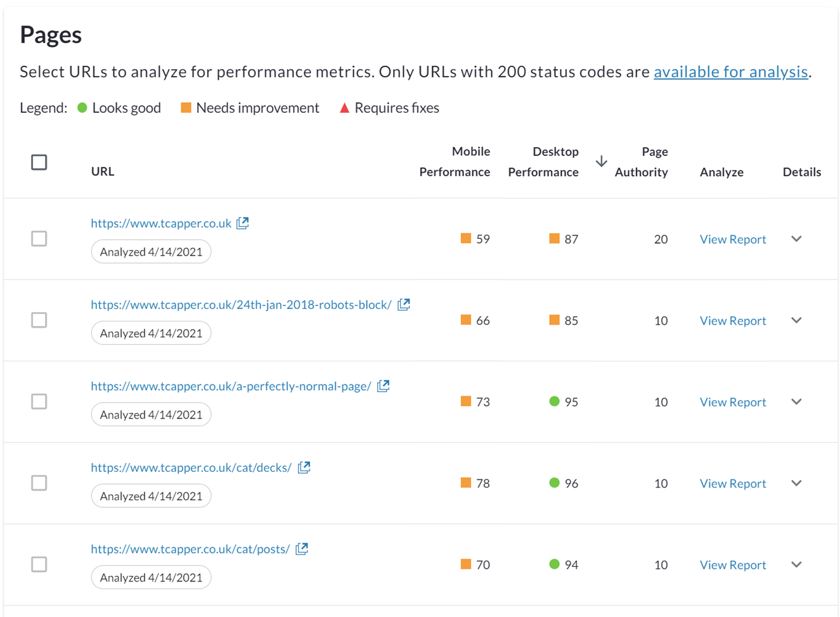Screen dimensions: 840x617
Task: View Report for the robots-block page
Action: pyautogui.click(x=733, y=321)
